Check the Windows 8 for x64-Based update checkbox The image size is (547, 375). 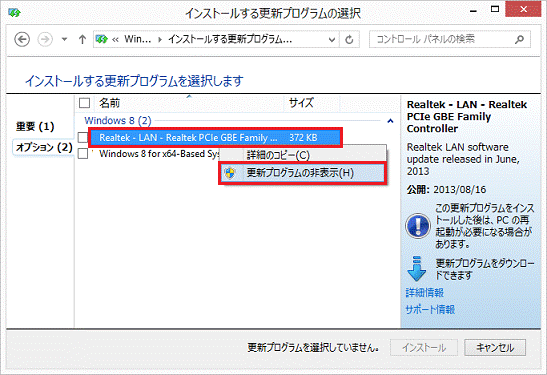pyautogui.click(x=83, y=153)
